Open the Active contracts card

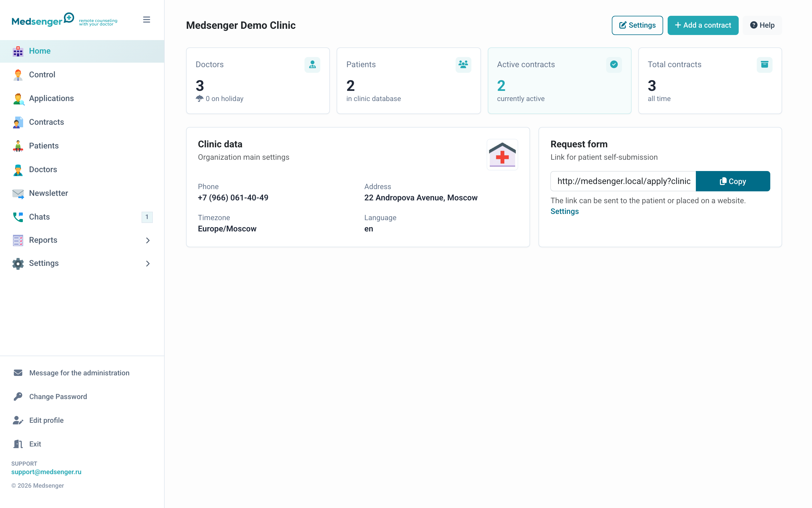pos(559,81)
